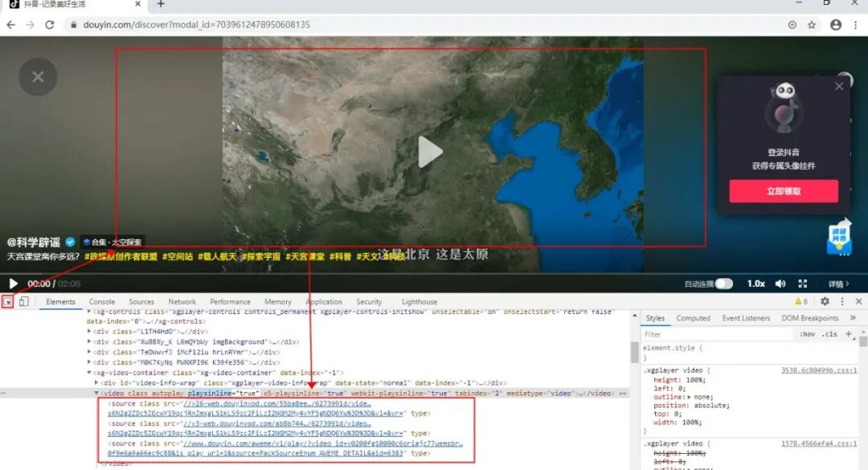This screenshot has height=470, width=868.
Task: Open the v26-web.douyinvod.com source link
Action: click(276, 403)
